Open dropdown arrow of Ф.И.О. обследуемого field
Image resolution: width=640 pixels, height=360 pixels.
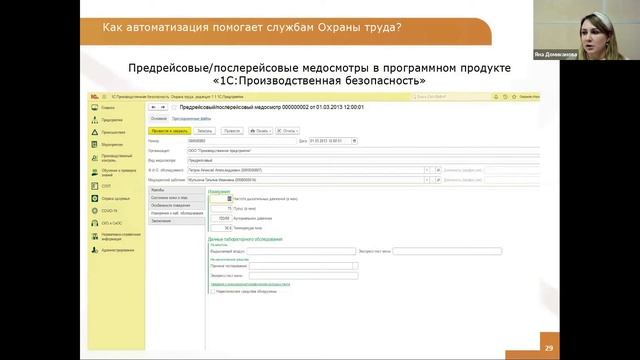point(427,170)
